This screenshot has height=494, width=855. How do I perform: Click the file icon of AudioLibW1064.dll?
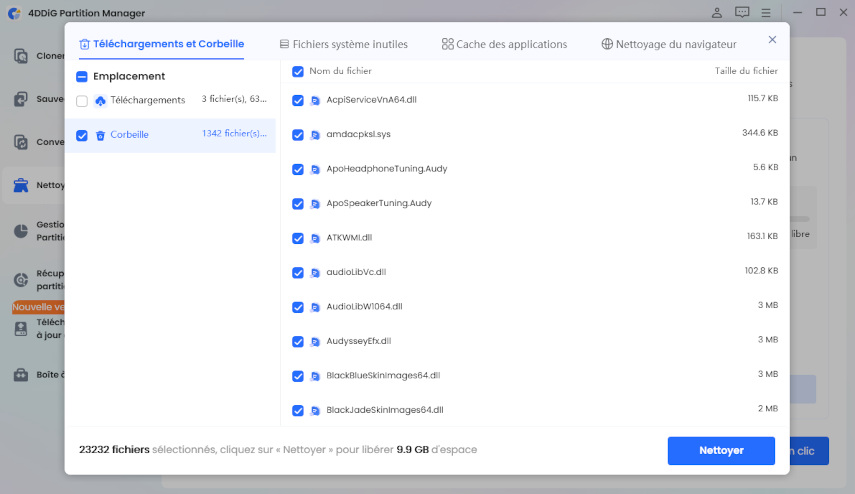pyautogui.click(x=315, y=307)
